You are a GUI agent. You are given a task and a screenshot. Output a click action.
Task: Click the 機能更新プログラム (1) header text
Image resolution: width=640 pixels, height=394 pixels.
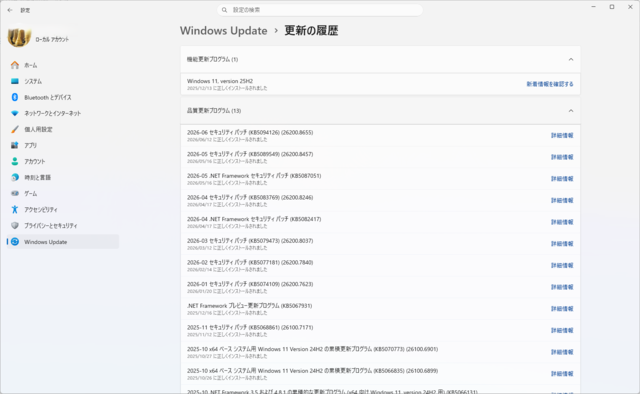(212, 60)
